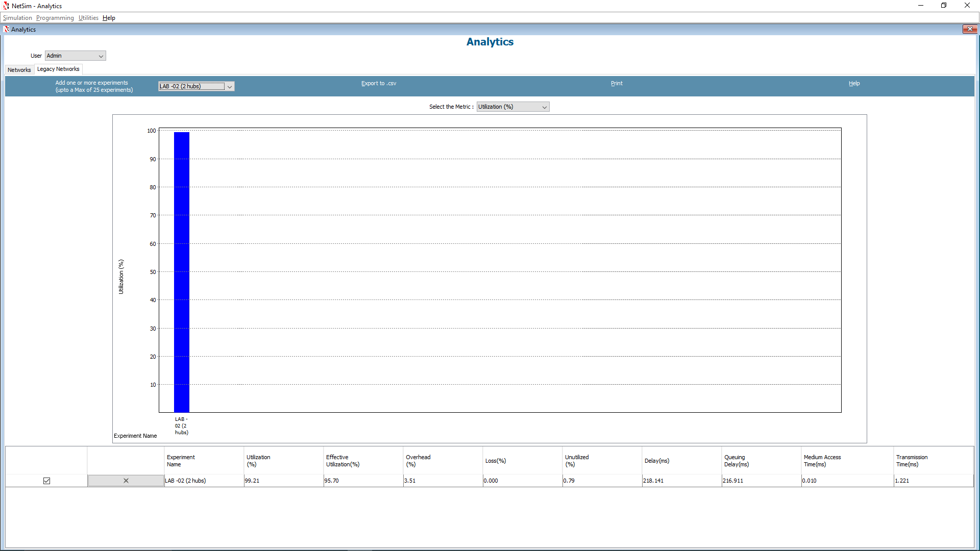Uncheck the LAB -02 experiment checkbox

pyautogui.click(x=46, y=481)
